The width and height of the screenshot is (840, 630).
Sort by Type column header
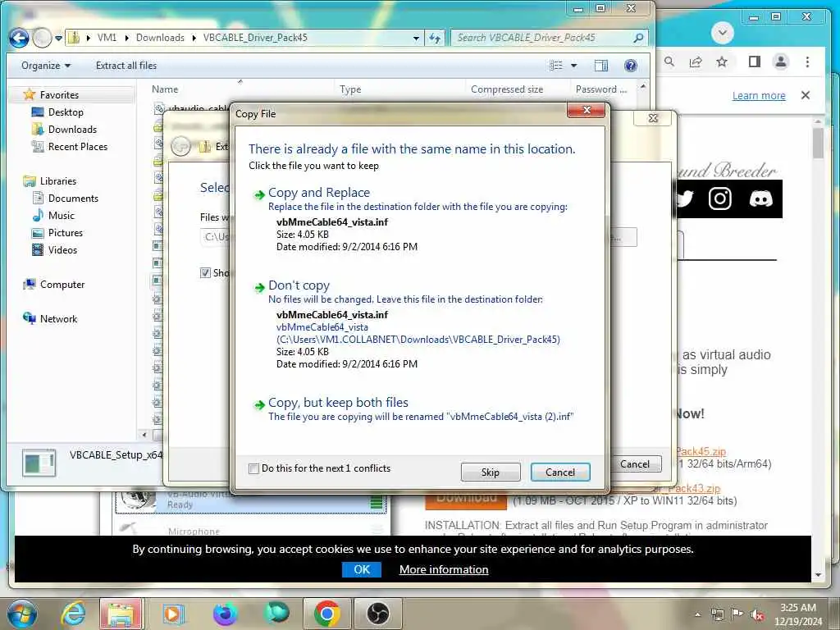(x=350, y=89)
